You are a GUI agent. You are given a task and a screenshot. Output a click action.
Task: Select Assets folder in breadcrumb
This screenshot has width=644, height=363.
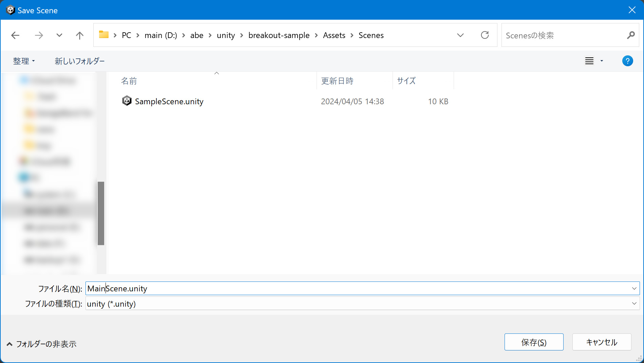click(334, 35)
